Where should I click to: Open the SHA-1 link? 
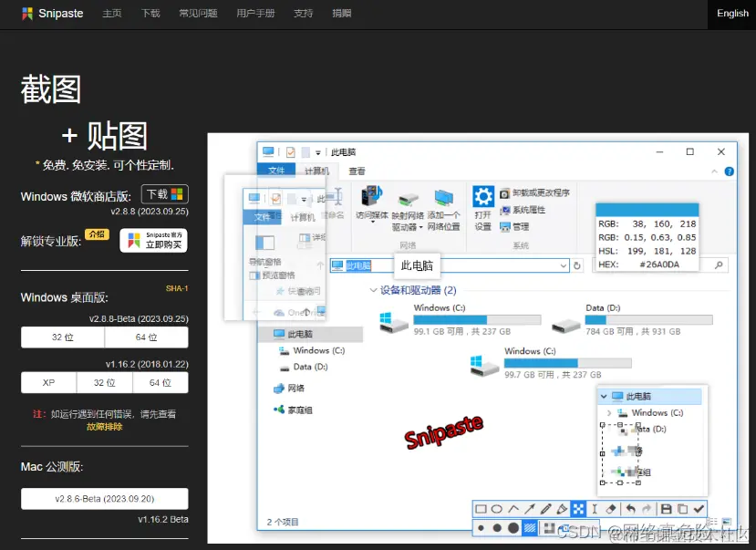[177, 288]
